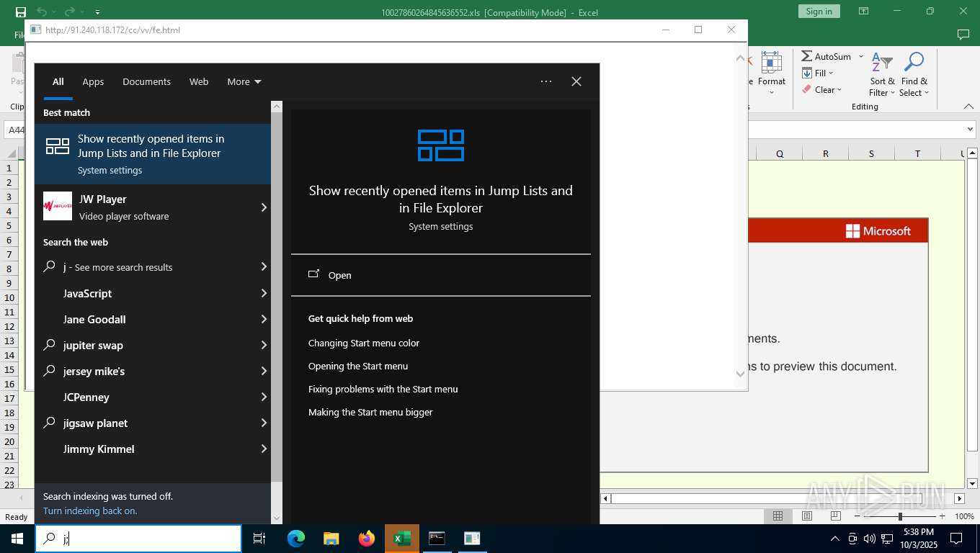The height and width of the screenshot is (553, 980).
Task: Close the search panel
Action: pyautogui.click(x=576, y=81)
